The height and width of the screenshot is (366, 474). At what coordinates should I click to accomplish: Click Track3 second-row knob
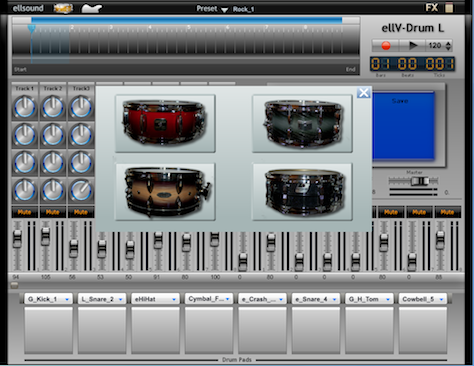(81, 135)
